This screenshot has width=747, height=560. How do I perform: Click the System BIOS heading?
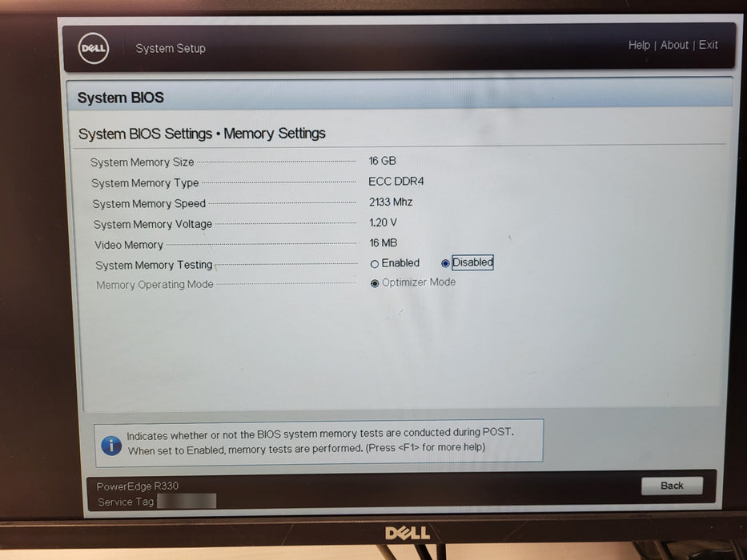(121, 98)
